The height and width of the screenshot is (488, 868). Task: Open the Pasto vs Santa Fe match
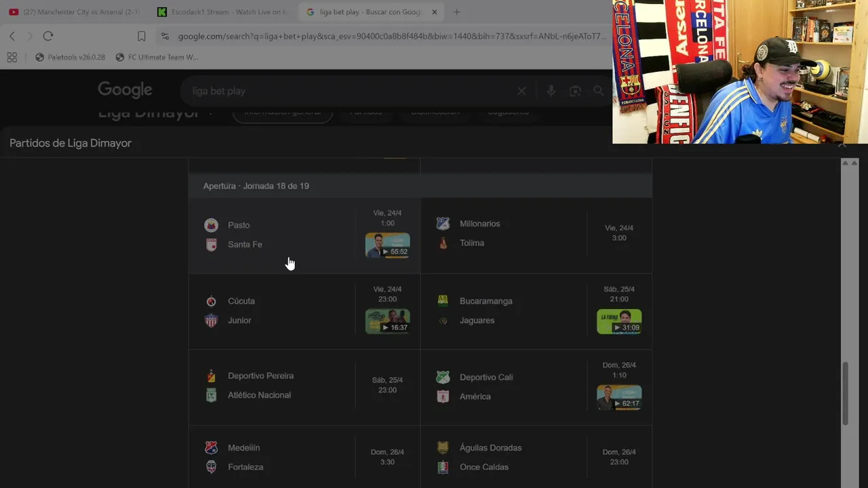[304, 235]
